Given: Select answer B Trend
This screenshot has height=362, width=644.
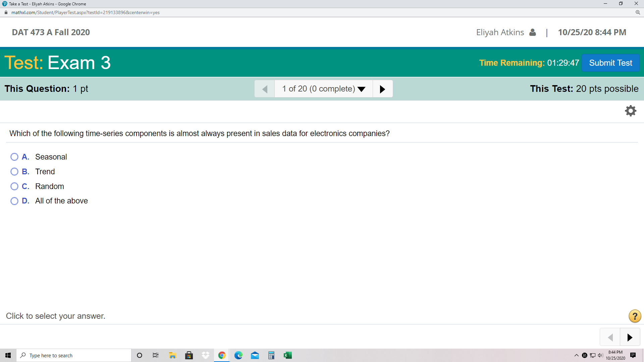Looking at the screenshot, I should (14, 172).
